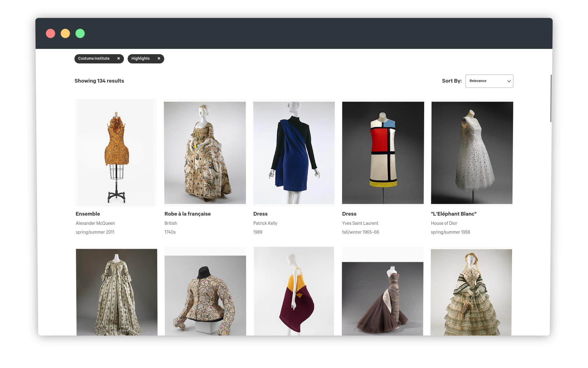Open the embroidered jacket thumbnail
Image resolution: width=588 pixels, height=368 pixels.
[205, 295]
